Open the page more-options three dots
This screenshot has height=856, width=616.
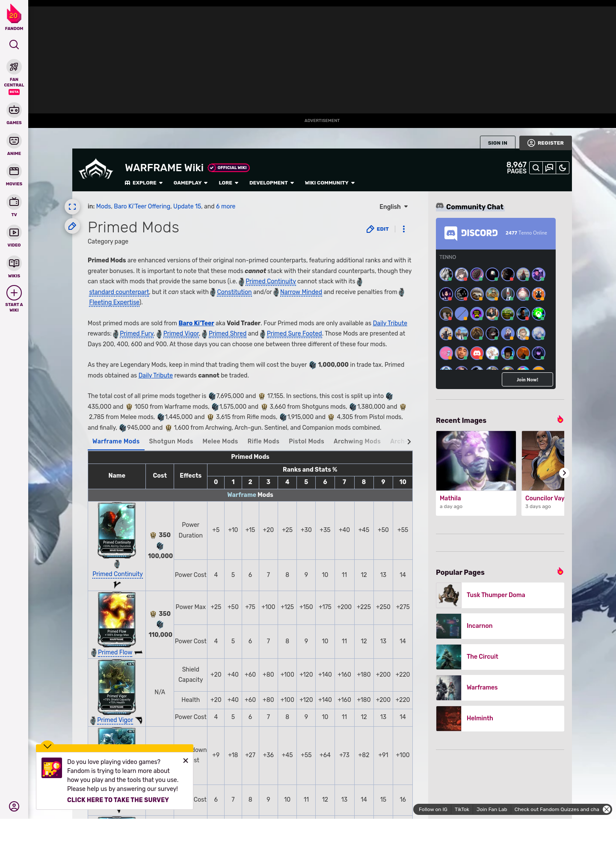(404, 229)
